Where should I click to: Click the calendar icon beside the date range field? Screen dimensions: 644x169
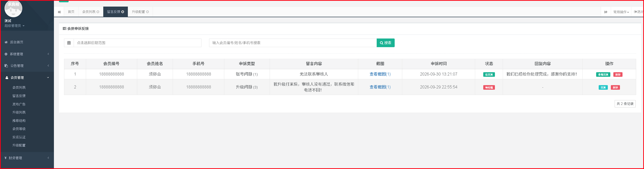tap(69, 43)
